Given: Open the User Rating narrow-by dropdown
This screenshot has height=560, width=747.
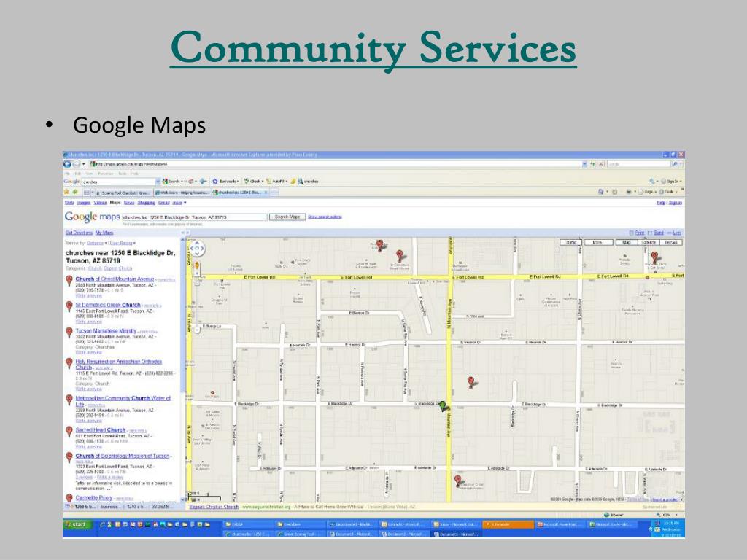Looking at the screenshot, I should [123, 243].
